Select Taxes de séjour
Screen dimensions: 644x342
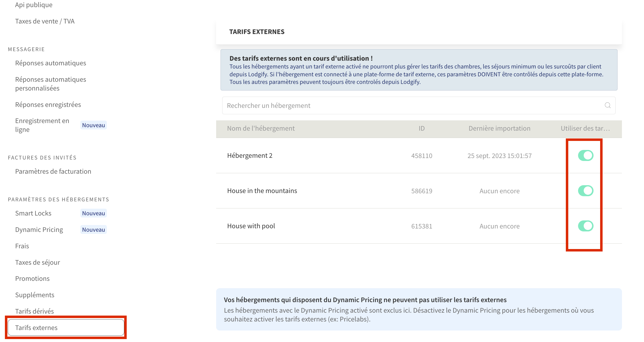pyautogui.click(x=38, y=262)
